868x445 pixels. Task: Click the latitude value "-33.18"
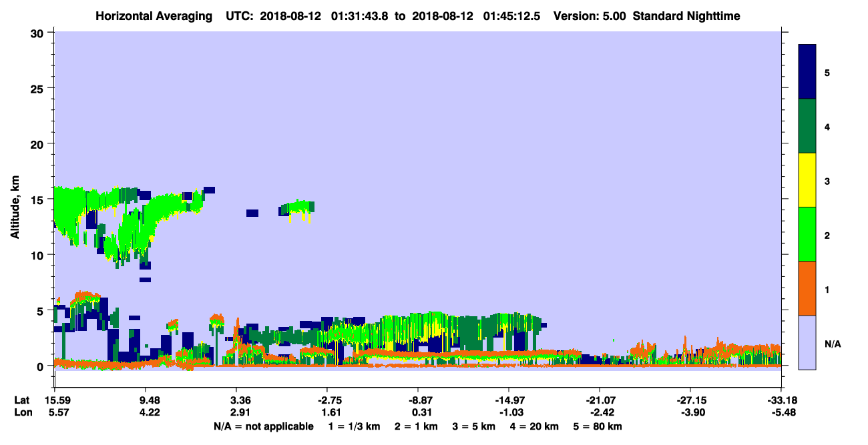782,400
